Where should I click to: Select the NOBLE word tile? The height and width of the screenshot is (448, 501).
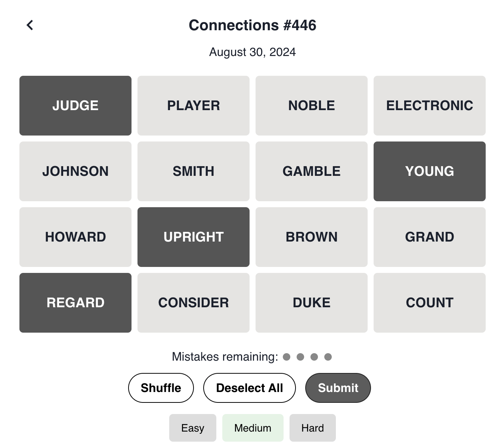click(x=311, y=105)
